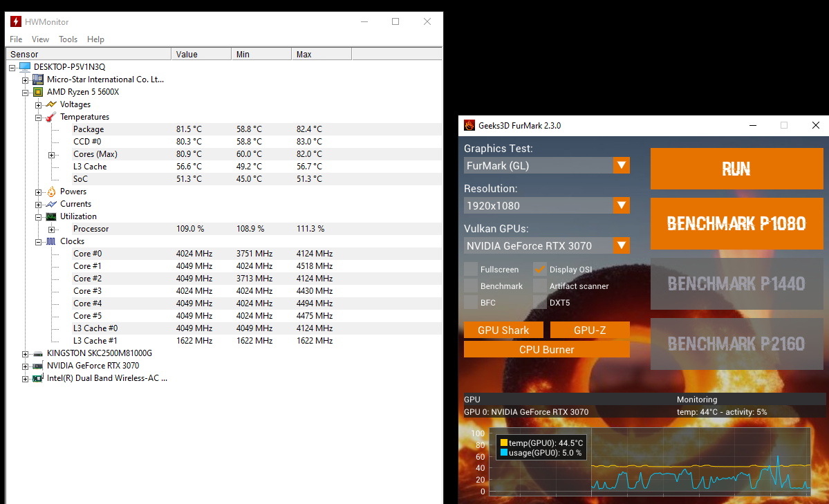Expand the Cores (Max) node
Screen dimensions: 829x504
[51, 155]
